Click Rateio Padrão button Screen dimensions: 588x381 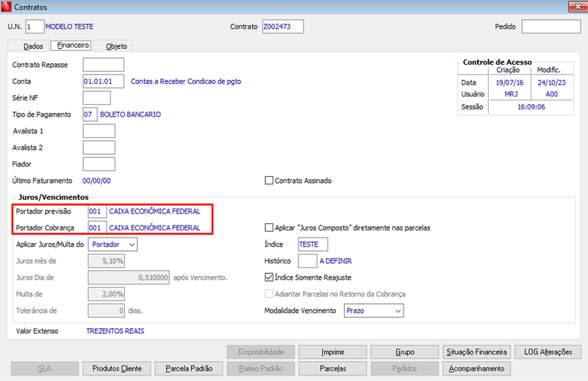[x=261, y=369]
